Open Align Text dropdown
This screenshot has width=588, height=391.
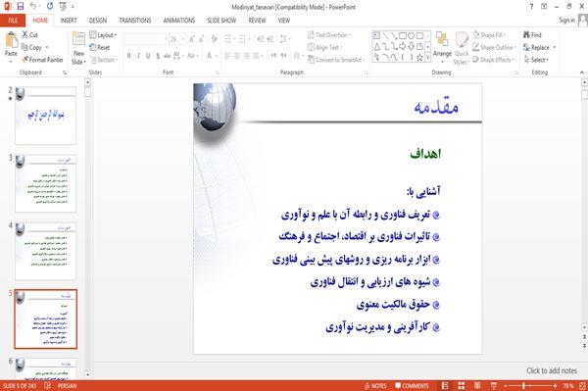[x=324, y=47]
